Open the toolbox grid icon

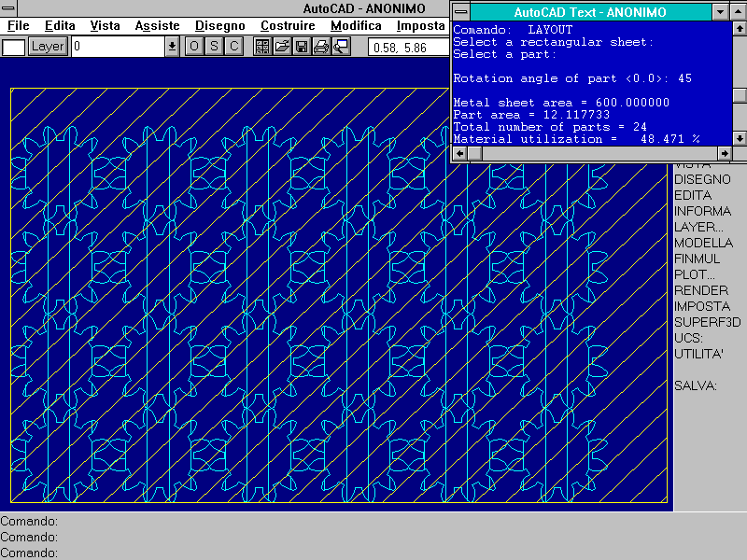click(262, 47)
